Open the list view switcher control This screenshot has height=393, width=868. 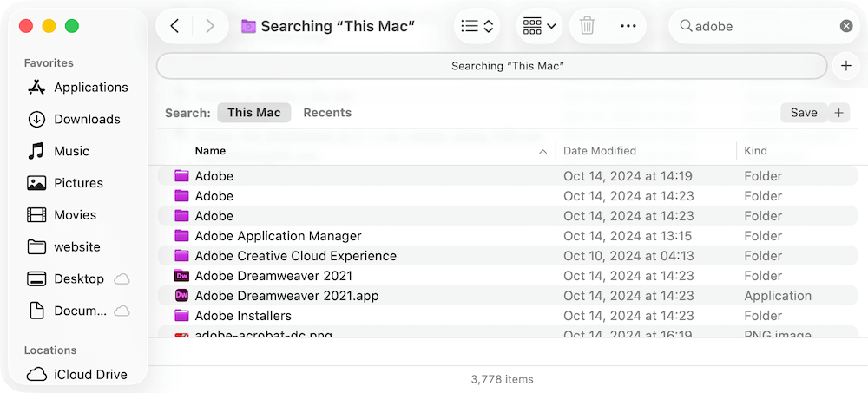tap(477, 26)
